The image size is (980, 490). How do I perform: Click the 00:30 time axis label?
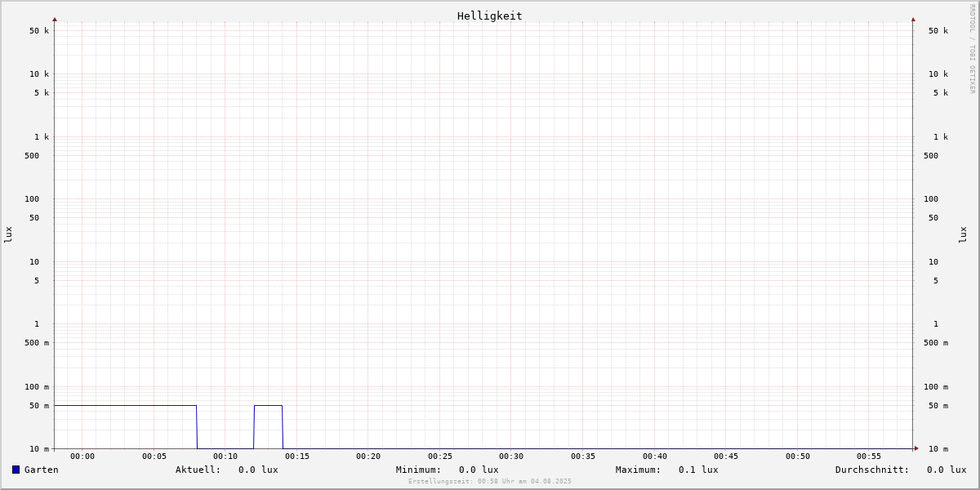[x=511, y=457]
